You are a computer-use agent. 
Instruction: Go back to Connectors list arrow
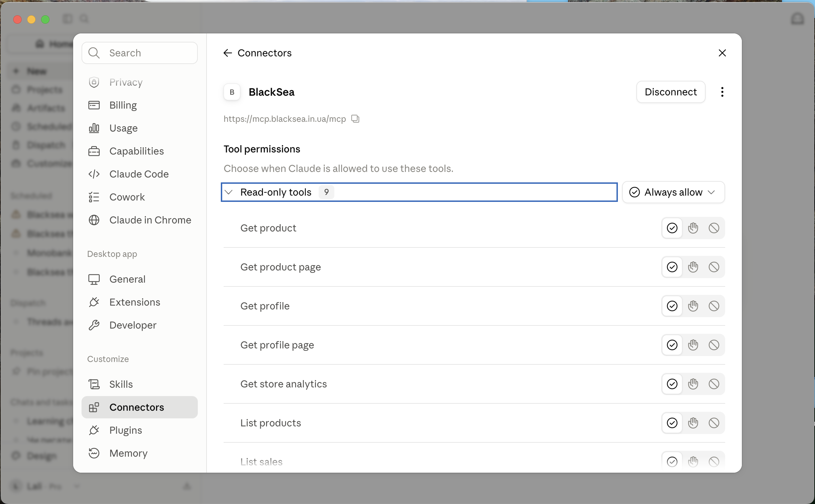point(227,53)
